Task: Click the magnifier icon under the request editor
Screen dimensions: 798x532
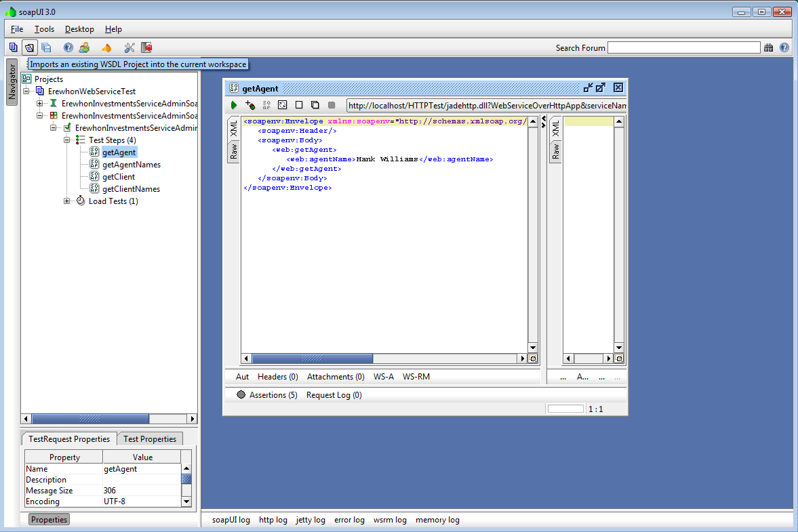Action: [x=533, y=359]
